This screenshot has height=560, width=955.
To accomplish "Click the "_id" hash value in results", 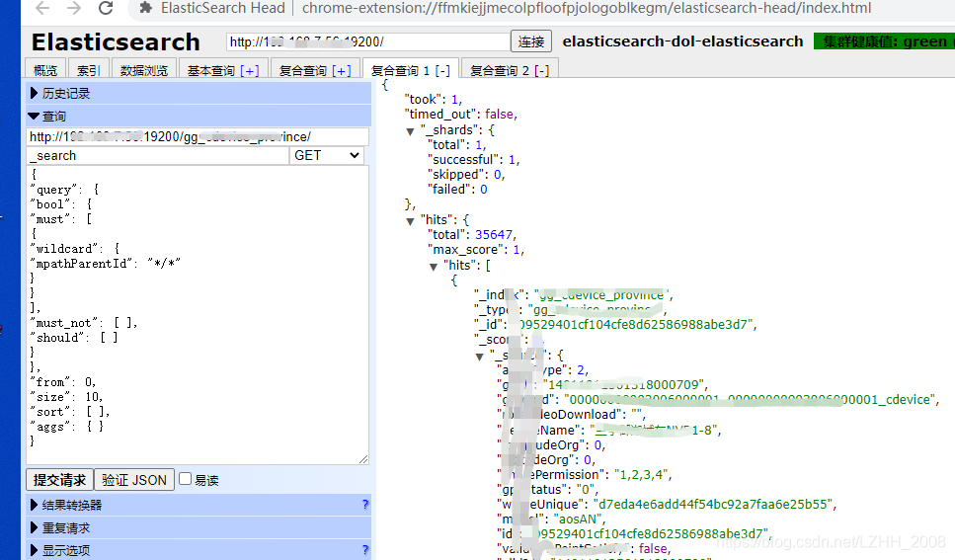I will [x=633, y=324].
